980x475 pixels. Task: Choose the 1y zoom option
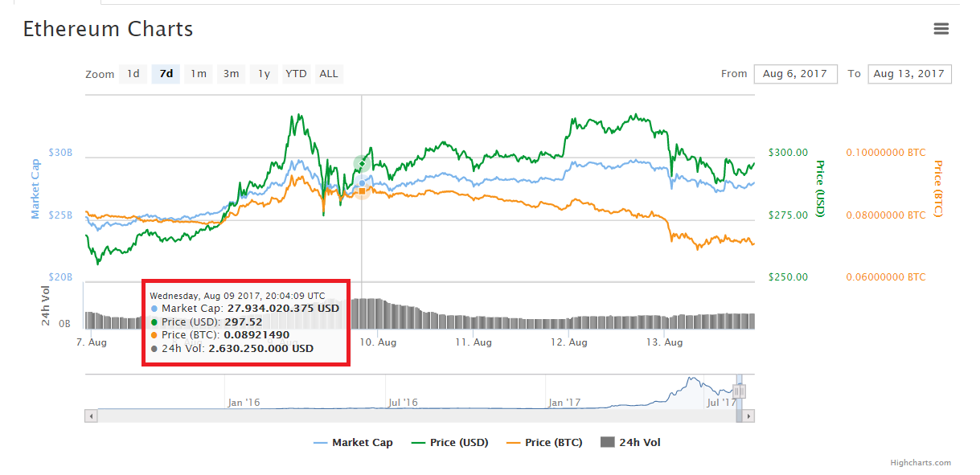pyautogui.click(x=264, y=74)
